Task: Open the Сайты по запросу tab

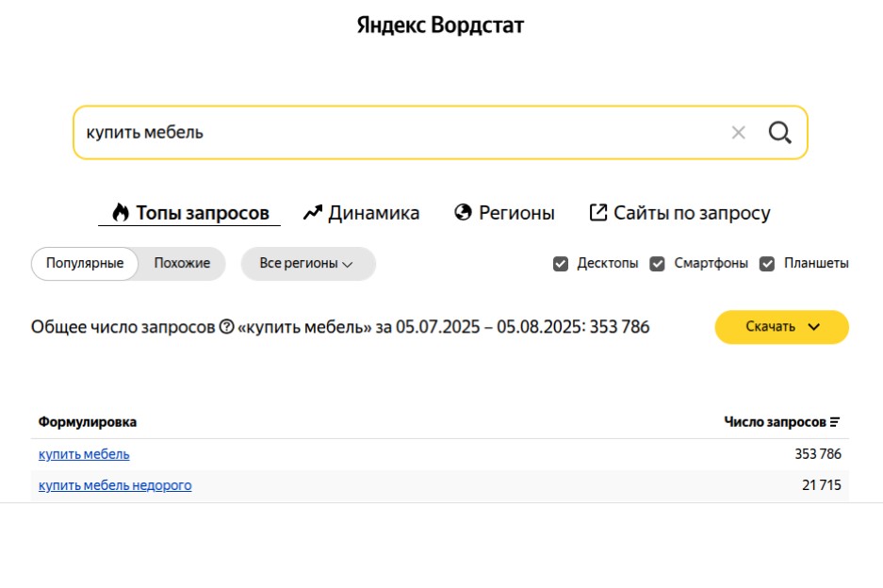Action: pos(679,213)
